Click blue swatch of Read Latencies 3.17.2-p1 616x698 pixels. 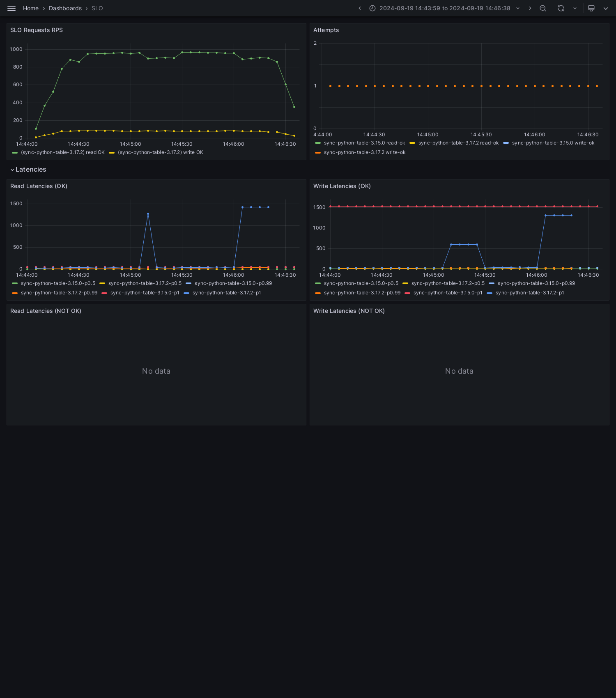[x=186, y=293]
